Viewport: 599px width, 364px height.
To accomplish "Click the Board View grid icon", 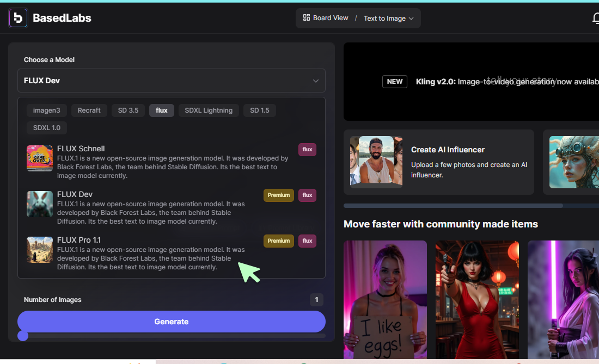I will click(x=307, y=17).
